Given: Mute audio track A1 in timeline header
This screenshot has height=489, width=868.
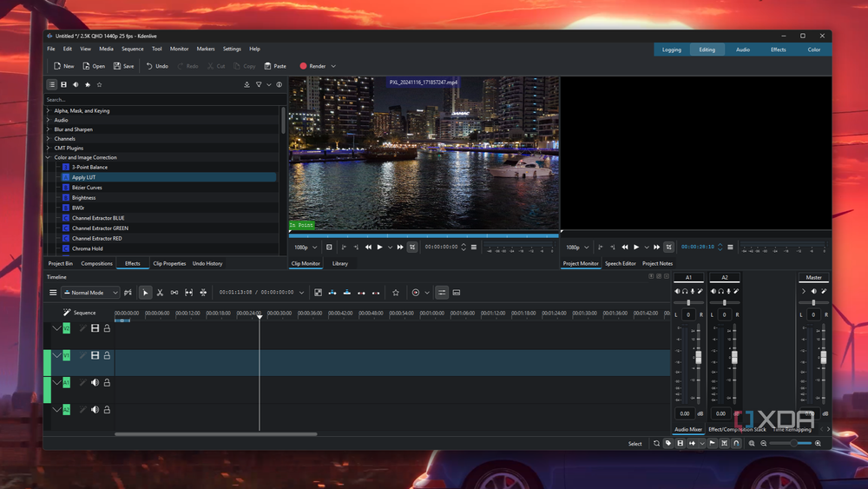Looking at the screenshot, I should click(x=95, y=383).
